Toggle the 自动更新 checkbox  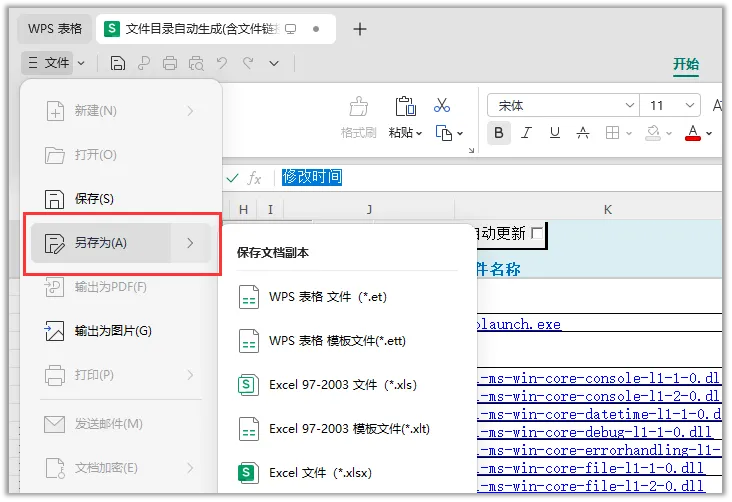coord(537,233)
